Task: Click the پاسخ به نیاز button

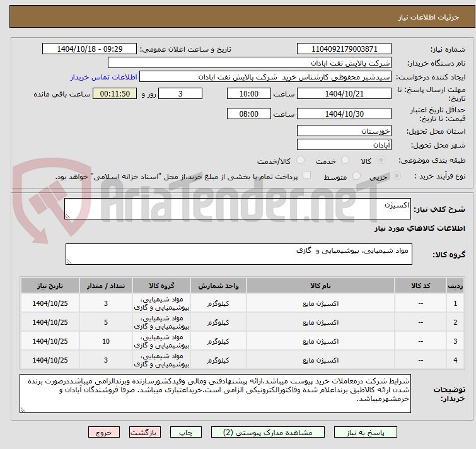Action: (365, 433)
